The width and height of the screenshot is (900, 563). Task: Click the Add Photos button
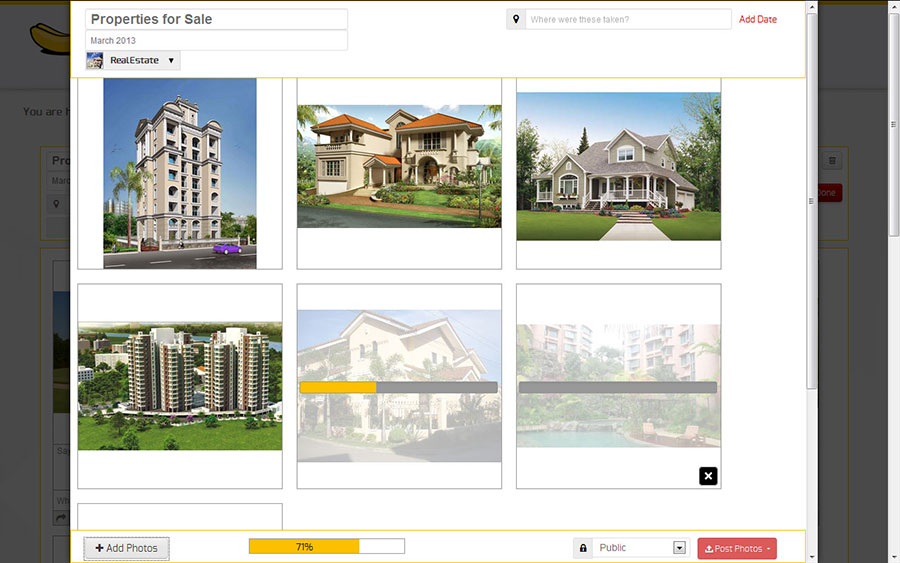126,548
